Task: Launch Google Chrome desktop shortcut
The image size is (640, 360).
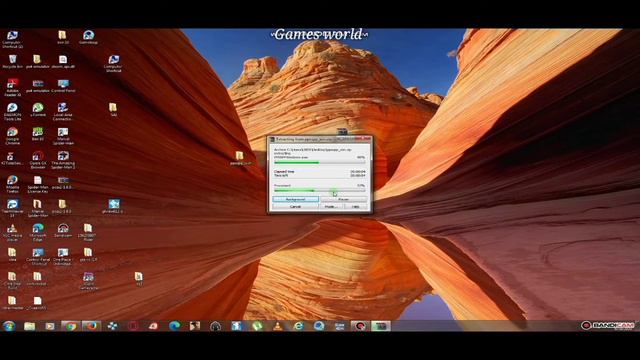Action: pyautogui.click(x=12, y=136)
